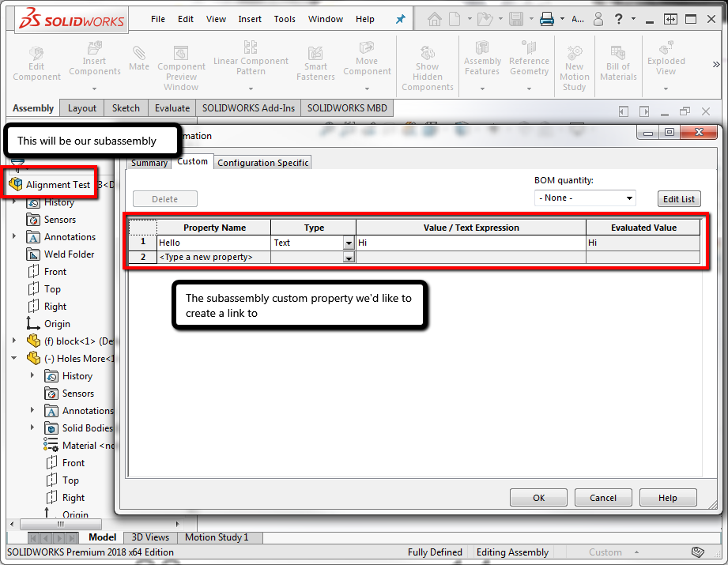
Task: Open Type dropdown for Hello property
Action: click(349, 243)
